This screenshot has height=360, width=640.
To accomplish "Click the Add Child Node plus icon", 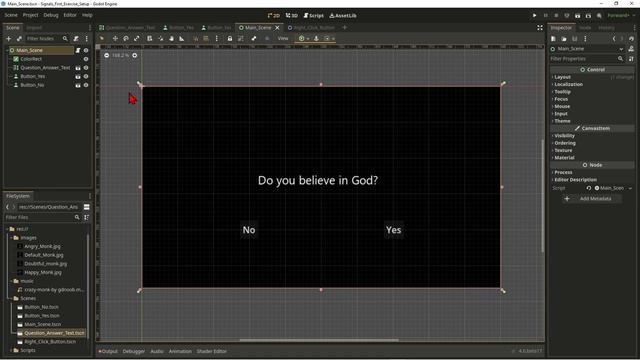I will pos(9,38).
